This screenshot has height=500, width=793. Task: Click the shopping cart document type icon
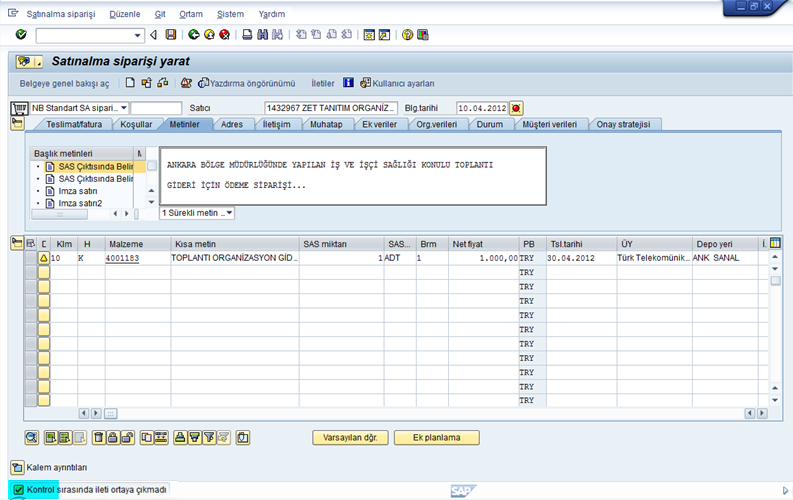click(x=19, y=108)
